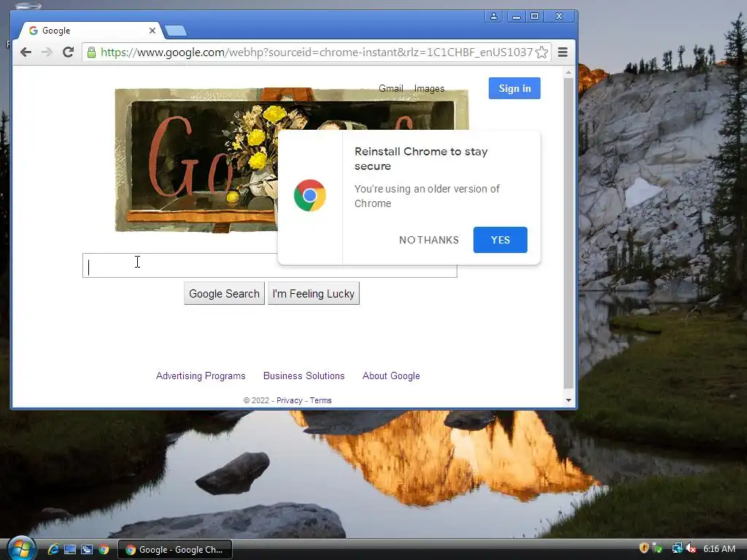Click the forward navigation arrow
Viewport: 747px width, 560px height.
tap(47, 52)
